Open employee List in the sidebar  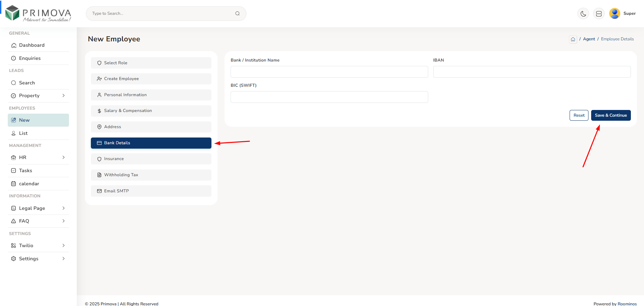(x=23, y=133)
